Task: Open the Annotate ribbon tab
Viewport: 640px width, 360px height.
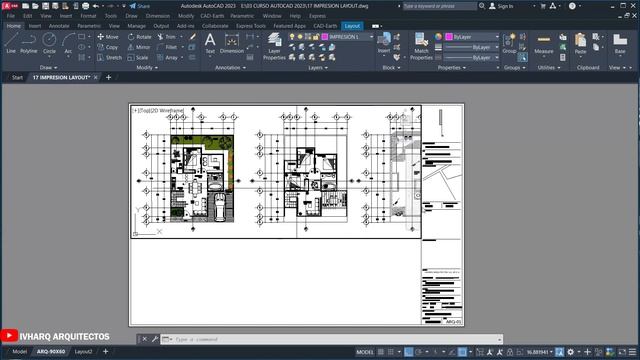Action: tap(59, 26)
